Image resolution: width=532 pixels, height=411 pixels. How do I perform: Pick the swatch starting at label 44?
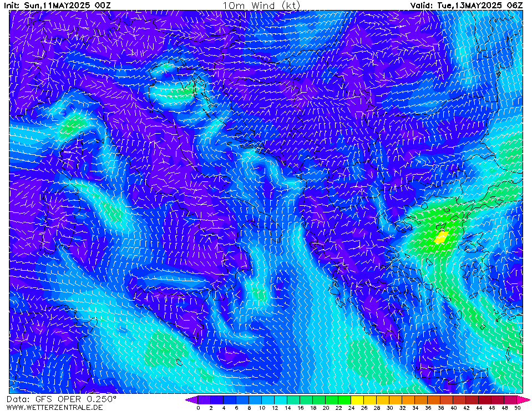pos(485,400)
